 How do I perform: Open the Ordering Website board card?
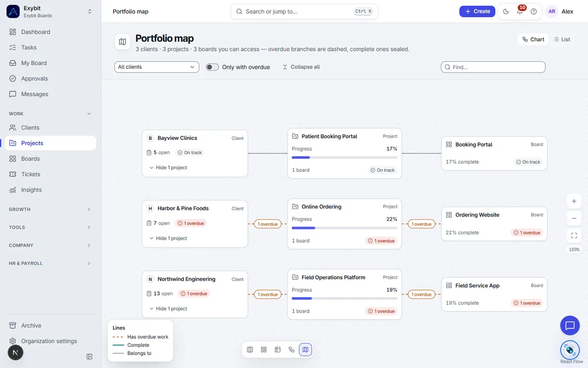pyautogui.click(x=494, y=224)
